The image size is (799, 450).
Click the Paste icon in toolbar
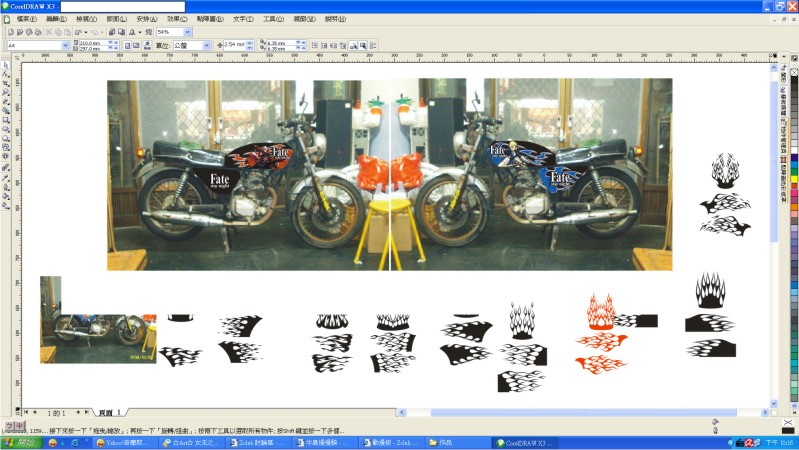[67, 32]
